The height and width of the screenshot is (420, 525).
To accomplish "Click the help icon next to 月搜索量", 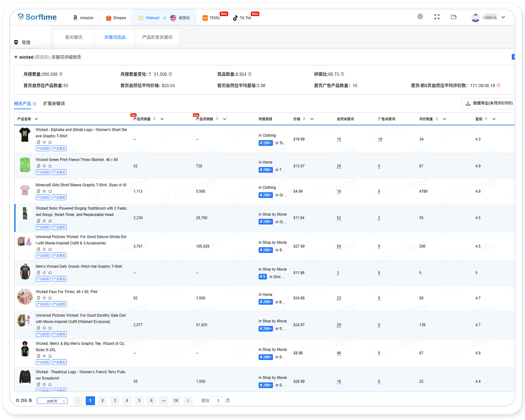I will coord(61,74).
